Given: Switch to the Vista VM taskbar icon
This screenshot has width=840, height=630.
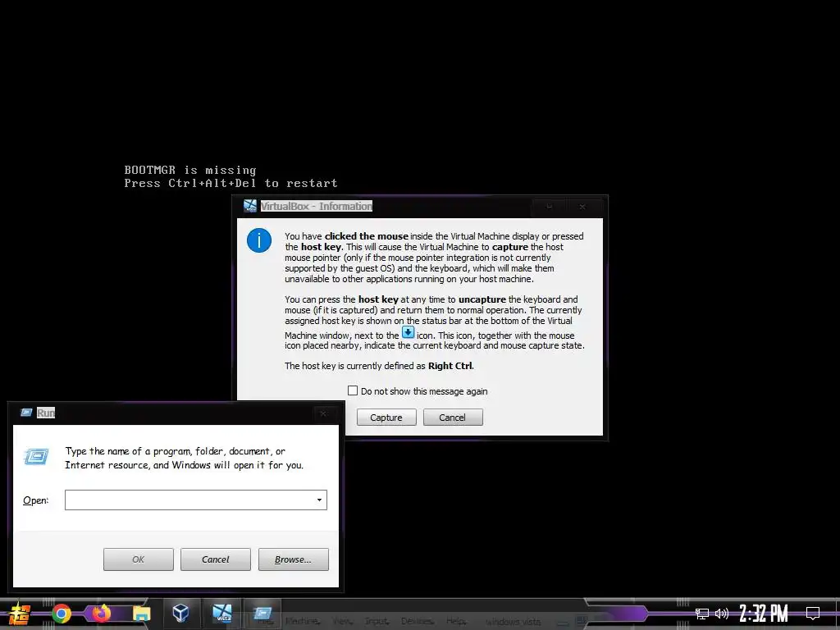Looking at the screenshot, I should [x=221, y=613].
